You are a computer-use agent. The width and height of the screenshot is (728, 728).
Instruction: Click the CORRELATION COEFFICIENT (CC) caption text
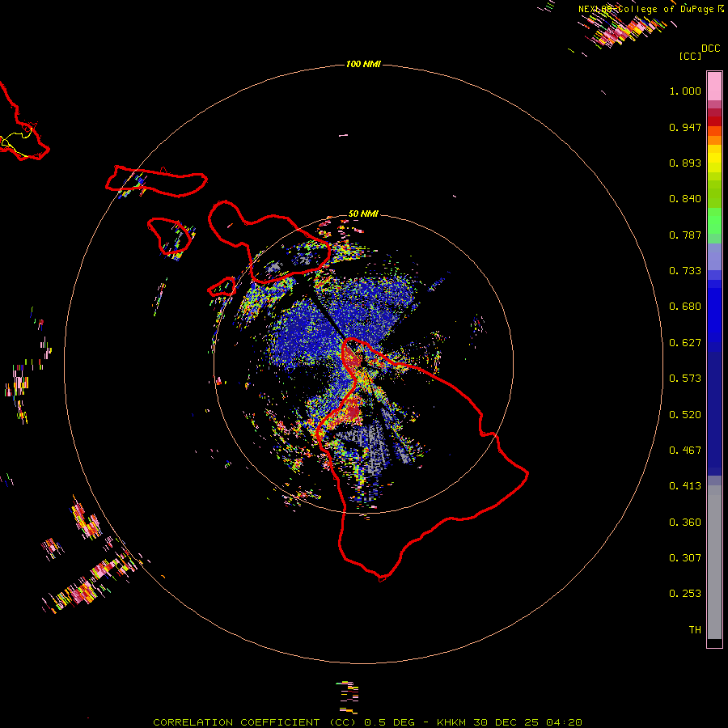tap(255, 722)
